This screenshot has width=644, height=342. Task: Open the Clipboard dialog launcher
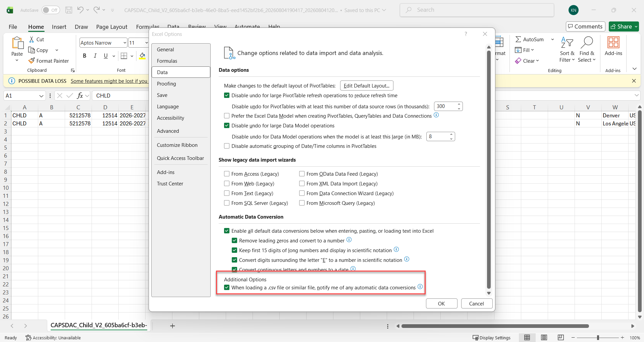pyautogui.click(x=73, y=70)
